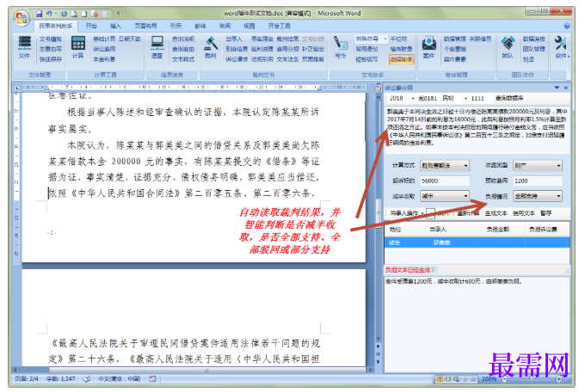Image resolution: width=585 pixels, height=392 pixels.
Task: Switch to the 开始 ribbon tab
Action: pyautogui.click(x=91, y=26)
